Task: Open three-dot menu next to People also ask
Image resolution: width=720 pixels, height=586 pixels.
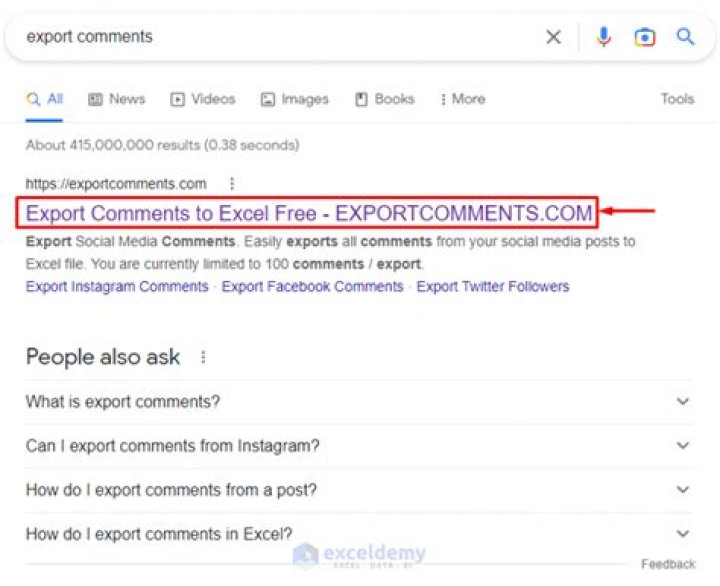Action: (x=203, y=357)
